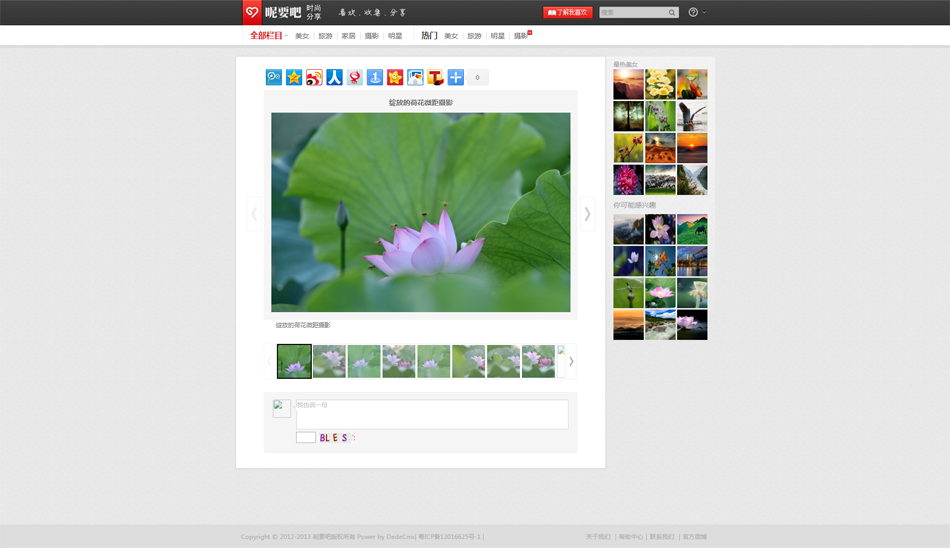Share via the yellow star QZone icon
Screen dimensions: 950x548
294,77
